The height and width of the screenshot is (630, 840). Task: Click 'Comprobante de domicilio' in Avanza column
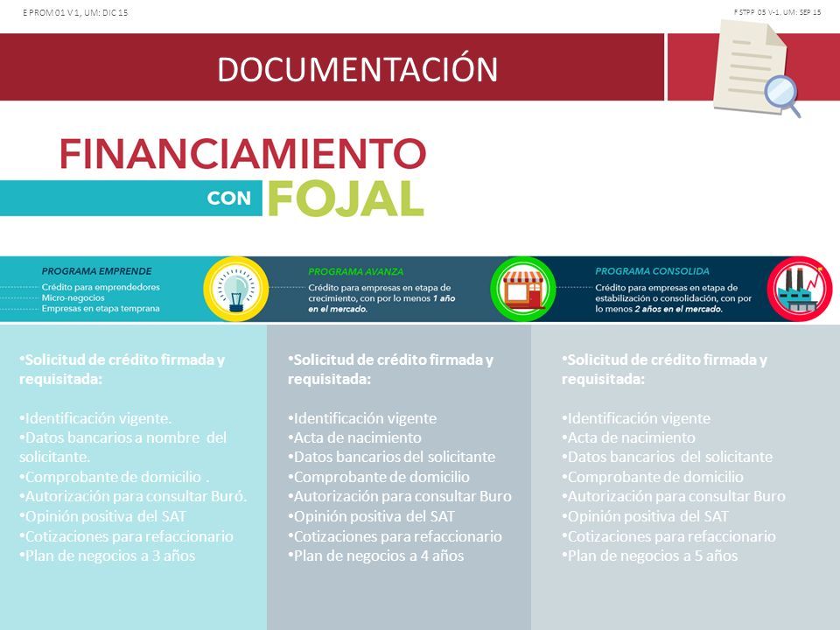coord(379,477)
